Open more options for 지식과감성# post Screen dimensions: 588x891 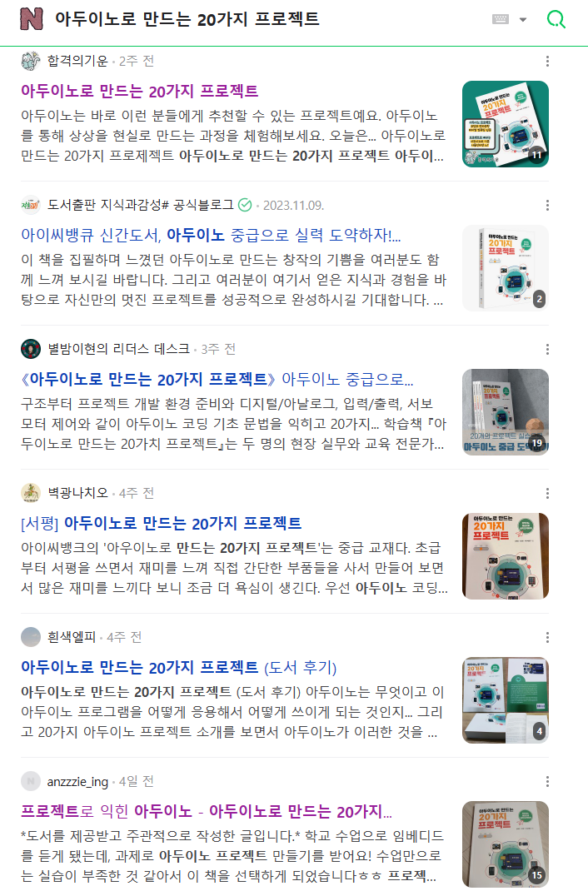(547, 205)
